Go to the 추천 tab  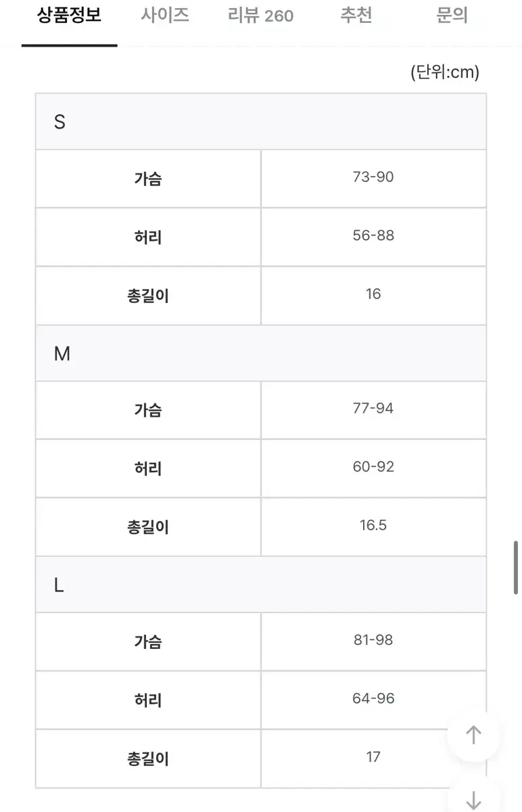click(356, 16)
